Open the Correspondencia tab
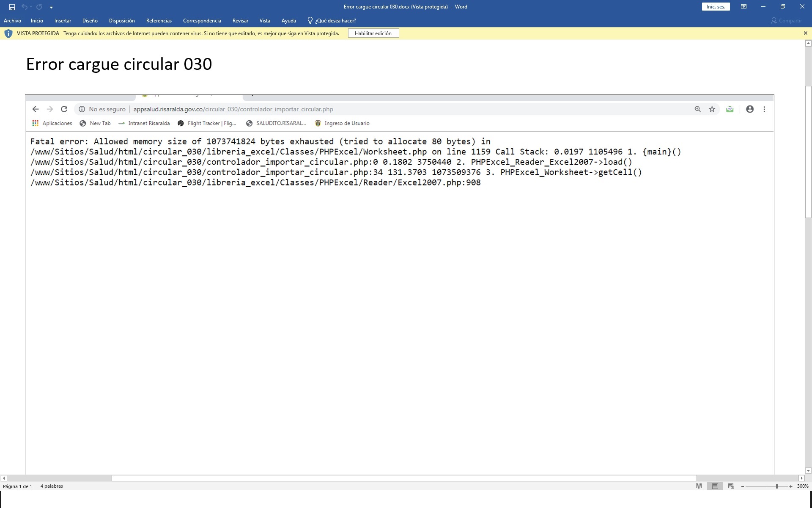This screenshot has width=812, height=508. (202, 20)
